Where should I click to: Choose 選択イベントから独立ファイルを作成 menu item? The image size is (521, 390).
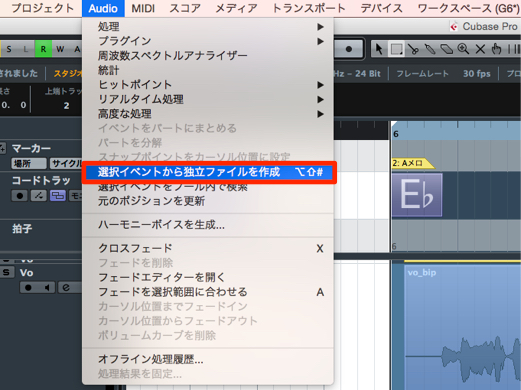coord(209,172)
